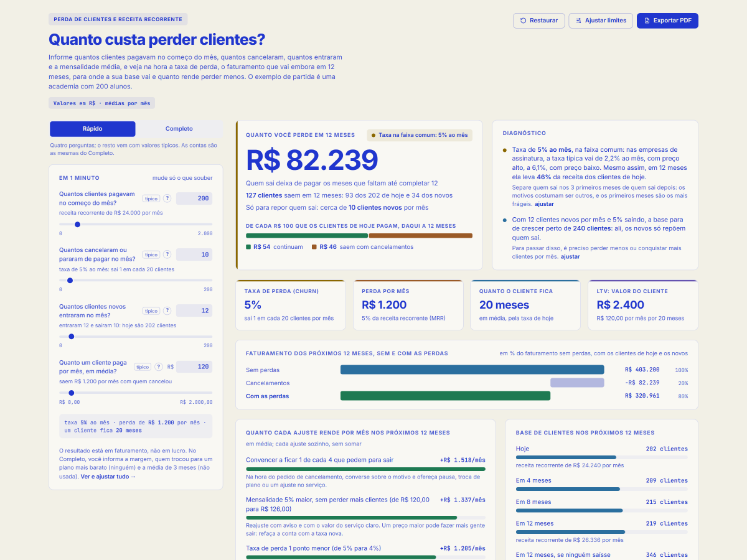The width and height of the screenshot is (747, 560).
Task: Switch to the Completo mode tab
Action: (x=179, y=129)
